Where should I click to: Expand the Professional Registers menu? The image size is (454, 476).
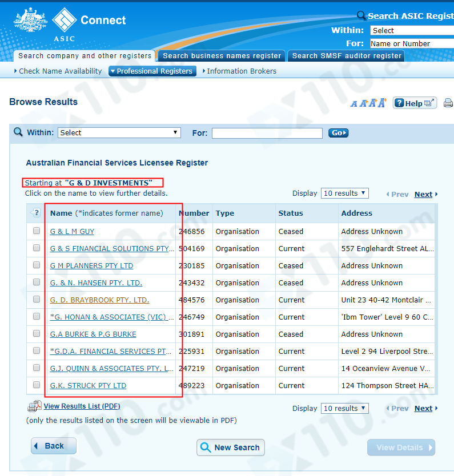[x=152, y=71]
